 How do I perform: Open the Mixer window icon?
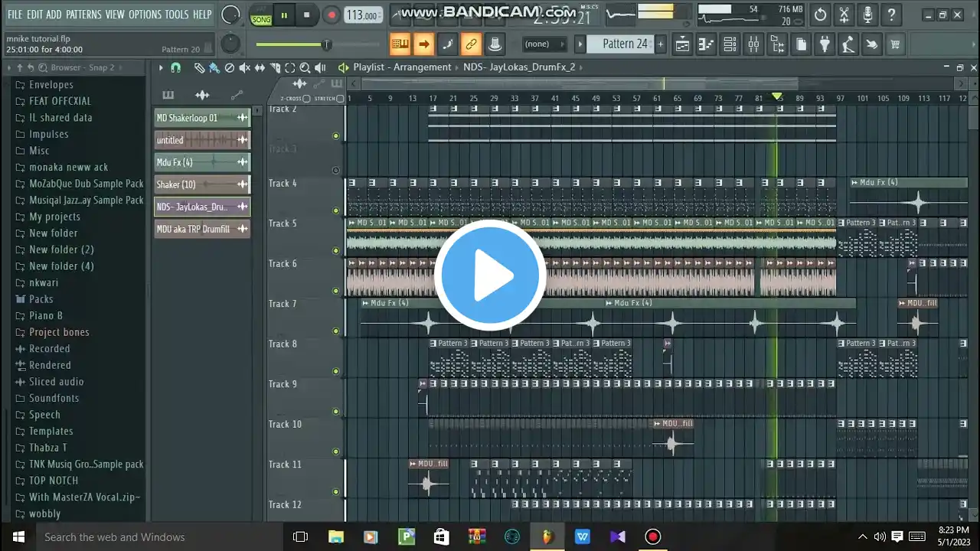[x=753, y=44]
